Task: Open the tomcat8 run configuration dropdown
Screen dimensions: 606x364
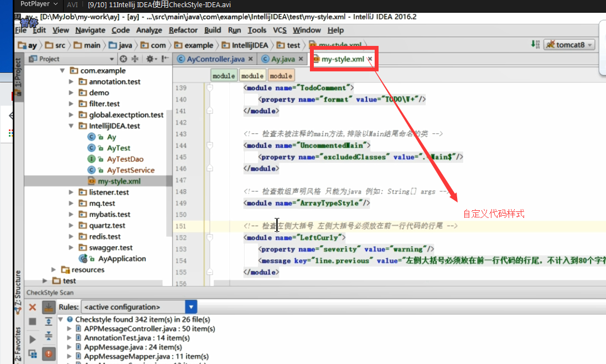Action: click(569, 45)
